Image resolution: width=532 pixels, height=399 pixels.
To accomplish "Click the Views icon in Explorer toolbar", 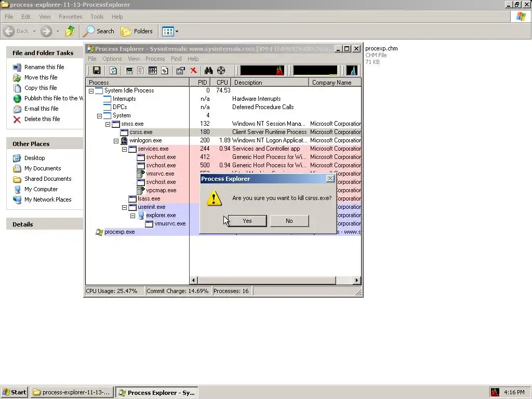I will (x=168, y=31).
